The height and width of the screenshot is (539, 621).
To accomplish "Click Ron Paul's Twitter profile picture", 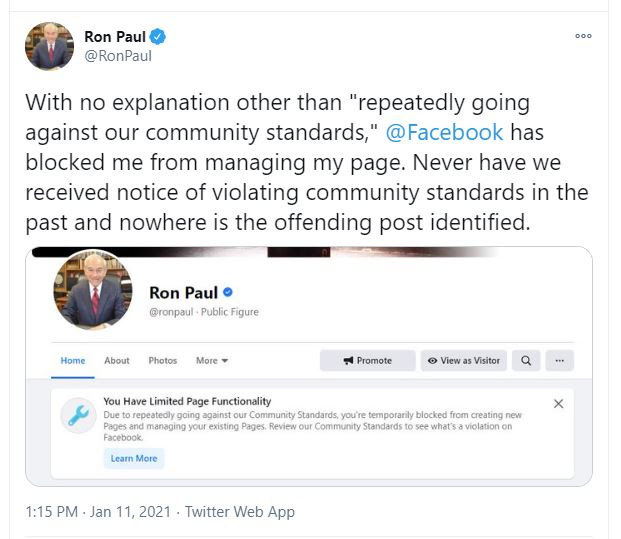I will pos(50,46).
